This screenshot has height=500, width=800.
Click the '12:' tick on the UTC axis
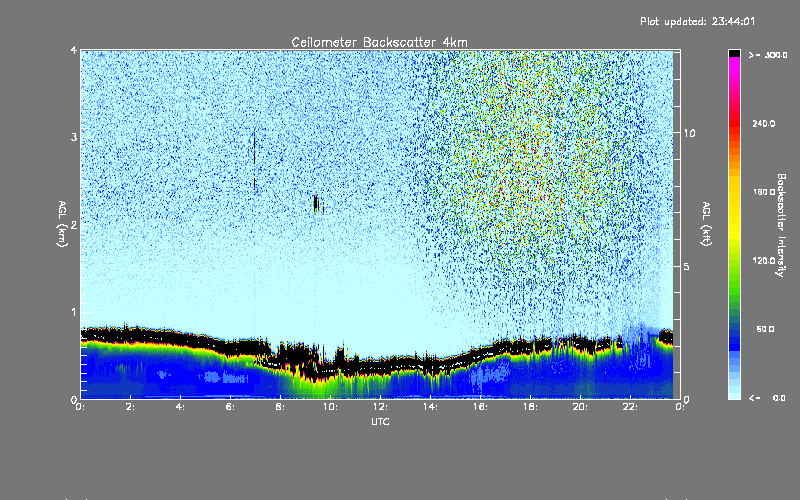click(x=381, y=407)
